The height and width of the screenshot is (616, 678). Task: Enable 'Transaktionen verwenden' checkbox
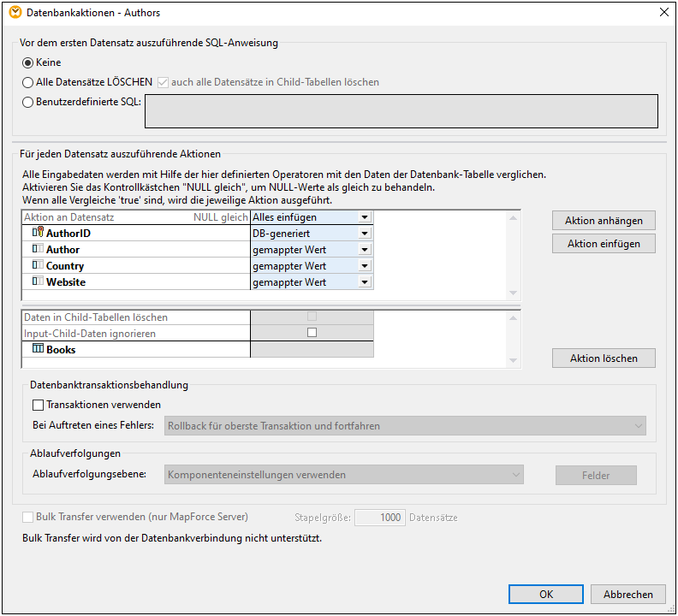(x=38, y=406)
